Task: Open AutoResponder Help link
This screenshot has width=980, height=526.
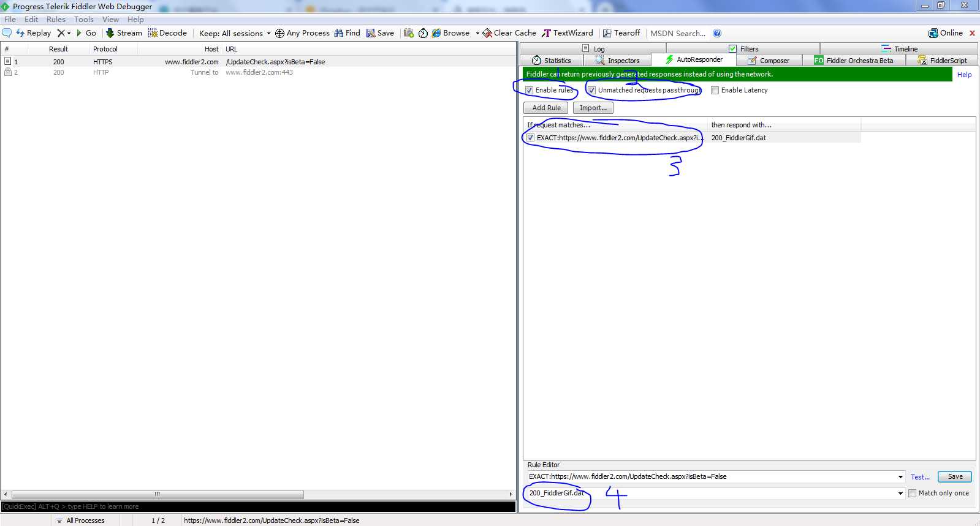Action: pyautogui.click(x=964, y=75)
